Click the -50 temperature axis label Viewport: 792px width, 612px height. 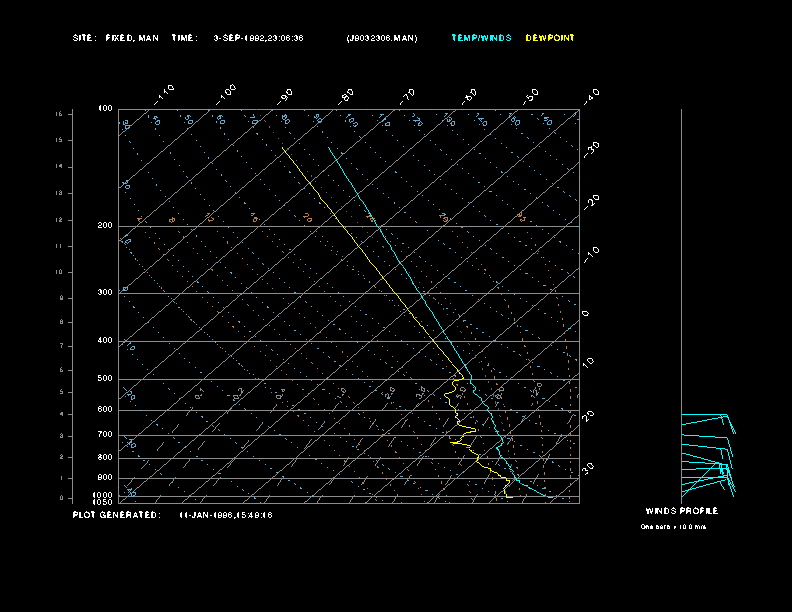pyautogui.click(x=531, y=97)
